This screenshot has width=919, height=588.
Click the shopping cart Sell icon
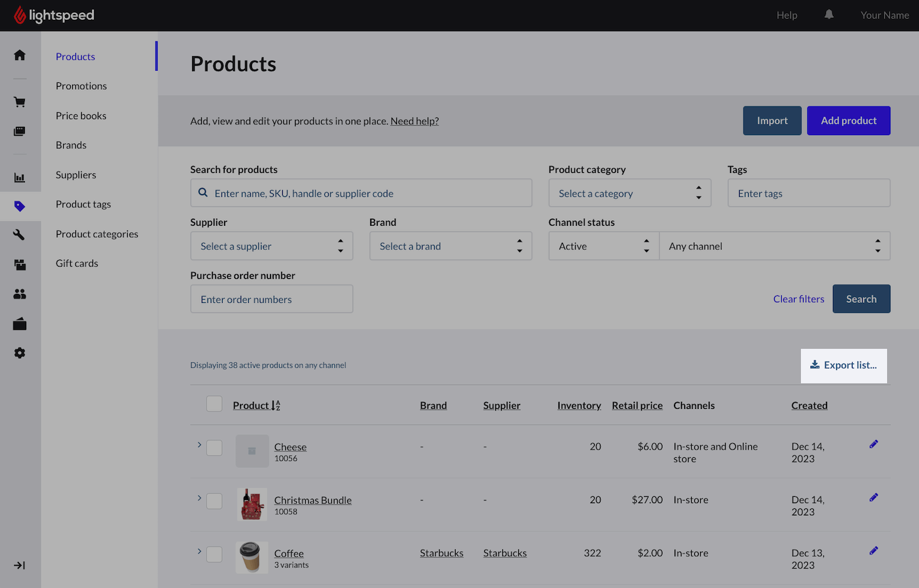point(20,102)
